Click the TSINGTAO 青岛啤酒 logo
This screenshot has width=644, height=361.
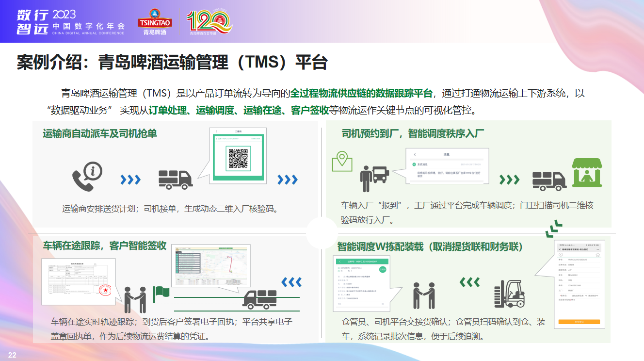[x=154, y=22]
